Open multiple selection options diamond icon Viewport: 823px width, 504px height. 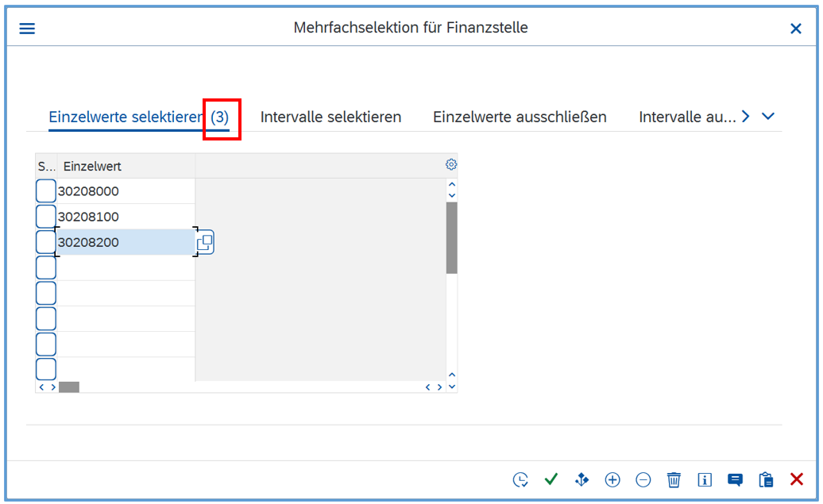pyautogui.click(x=582, y=479)
